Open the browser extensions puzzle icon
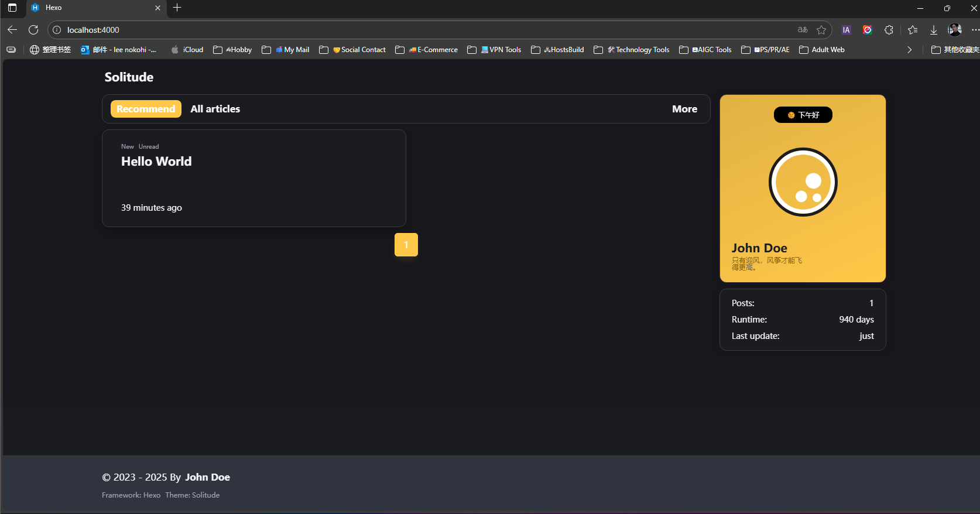The height and width of the screenshot is (514, 980). (x=889, y=30)
